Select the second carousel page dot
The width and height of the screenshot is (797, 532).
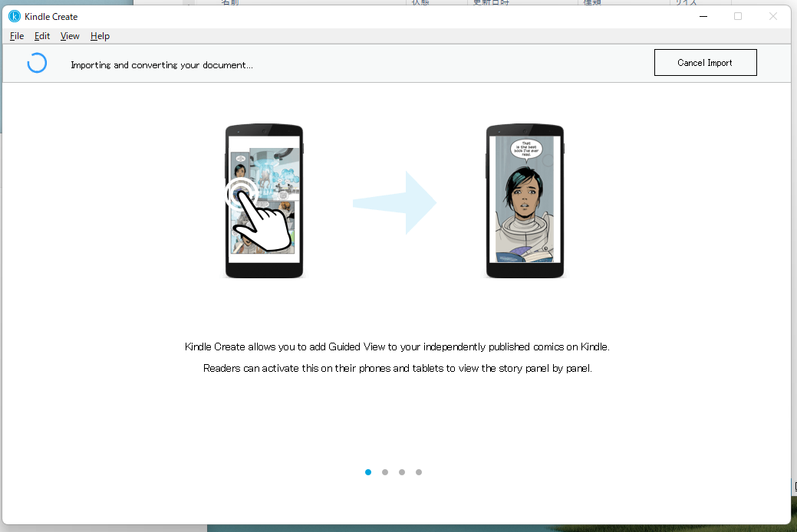(x=385, y=472)
